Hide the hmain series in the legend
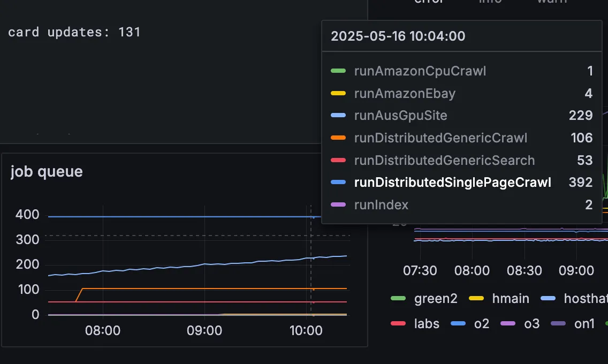The image size is (608, 364). 511,298
